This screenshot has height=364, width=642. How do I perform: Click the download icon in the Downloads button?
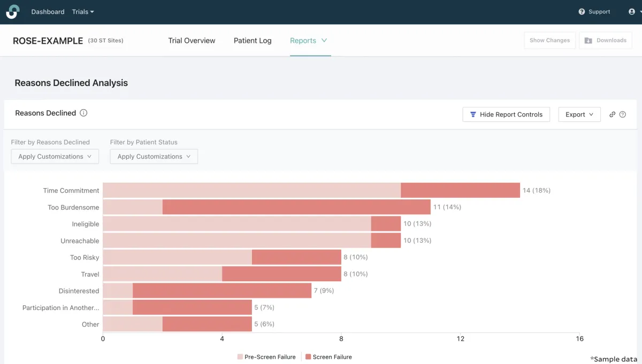coord(589,40)
